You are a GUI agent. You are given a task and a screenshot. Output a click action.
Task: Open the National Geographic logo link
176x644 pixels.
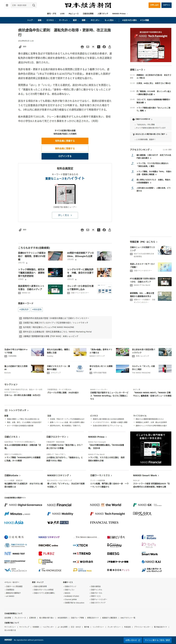[x=46, y=562]
